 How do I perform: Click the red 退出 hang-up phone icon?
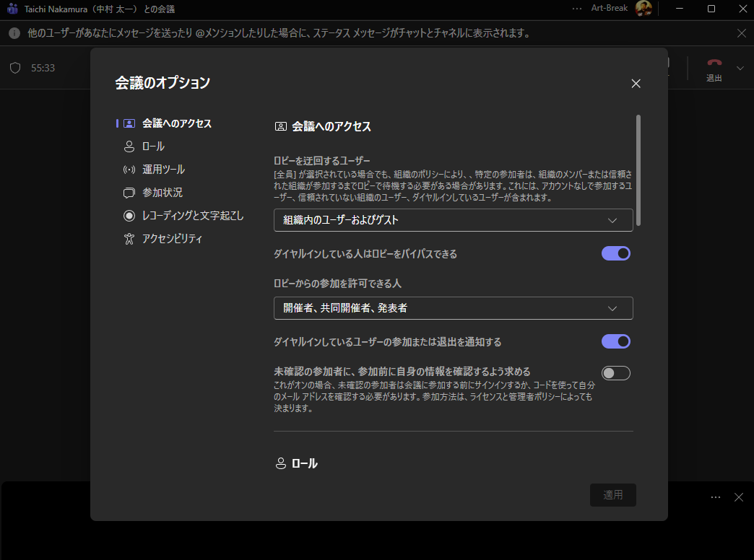coord(714,64)
